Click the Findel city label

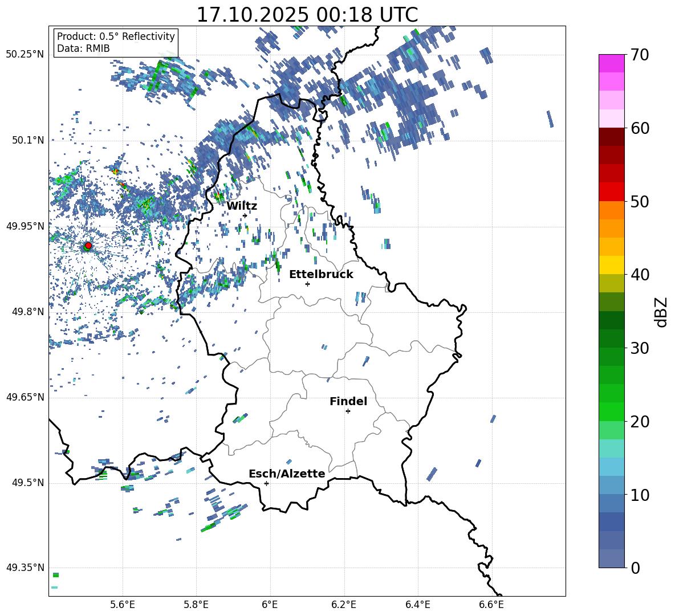(348, 401)
